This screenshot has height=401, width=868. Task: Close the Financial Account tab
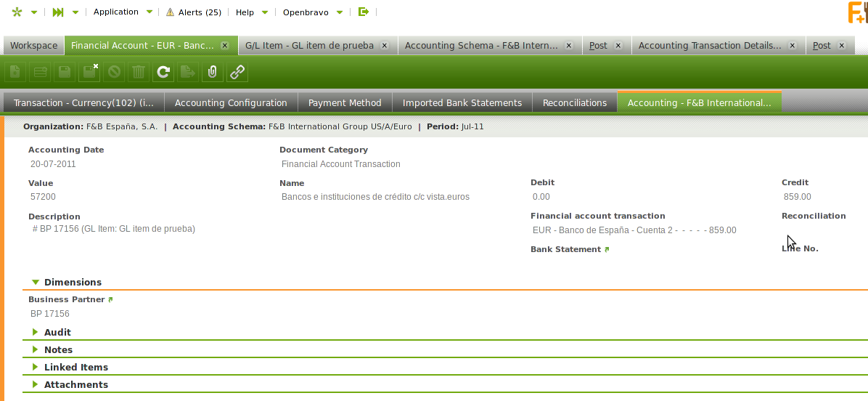225,46
